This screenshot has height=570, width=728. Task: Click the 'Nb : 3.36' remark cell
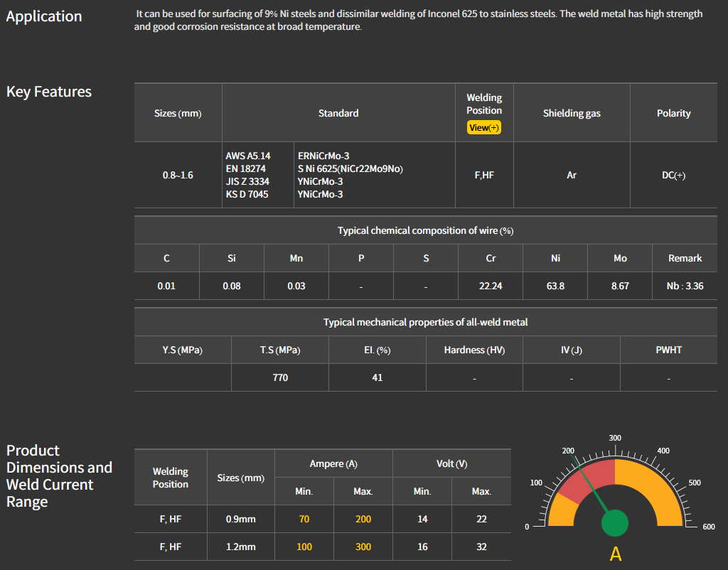685,286
